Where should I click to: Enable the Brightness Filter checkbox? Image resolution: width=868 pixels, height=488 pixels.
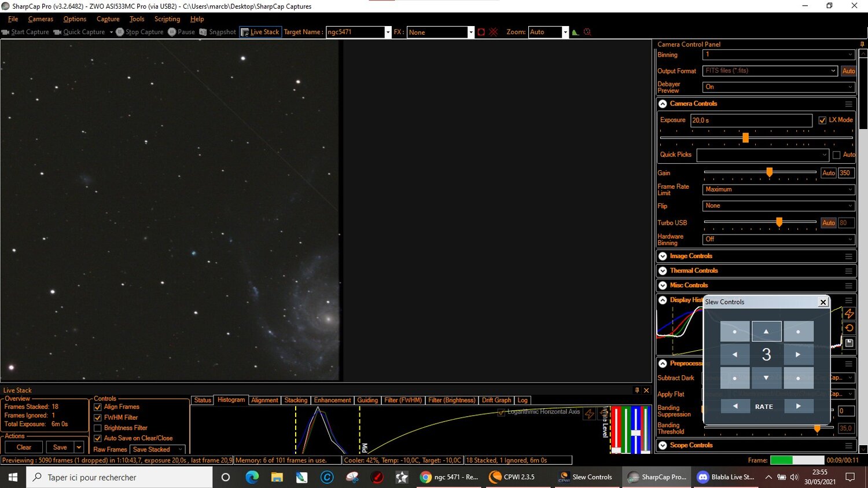pyautogui.click(x=98, y=428)
